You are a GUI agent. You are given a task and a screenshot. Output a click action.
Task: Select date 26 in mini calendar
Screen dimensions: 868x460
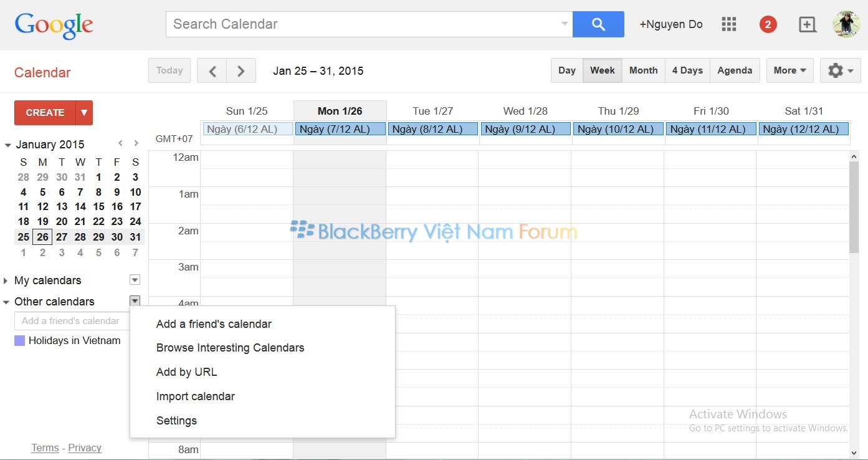point(42,237)
